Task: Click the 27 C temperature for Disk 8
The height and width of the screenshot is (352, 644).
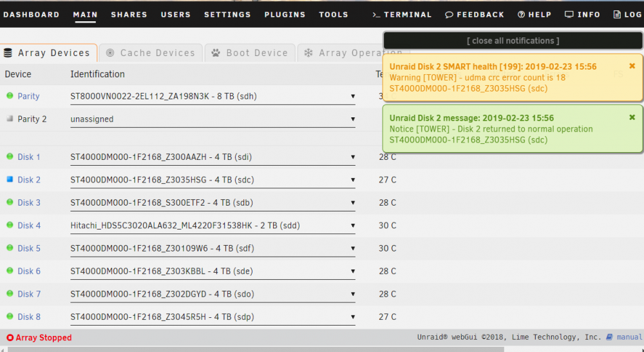Action: pos(387,317)
